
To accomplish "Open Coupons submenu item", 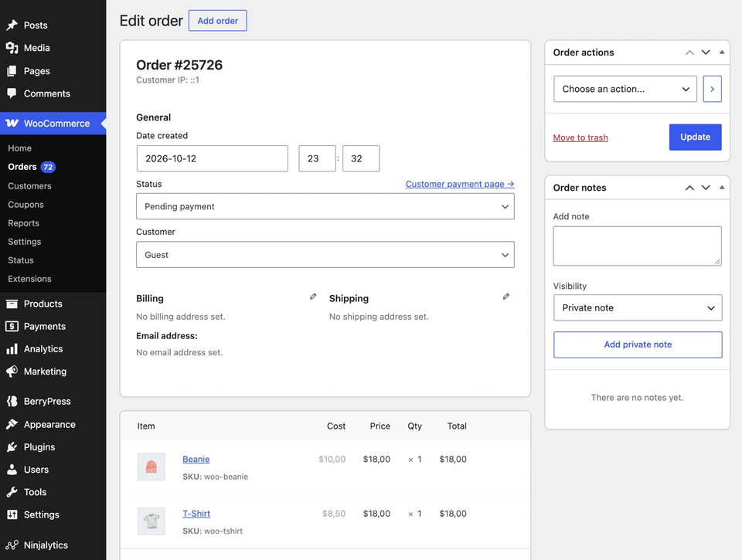I will click(x=26, y=205).
